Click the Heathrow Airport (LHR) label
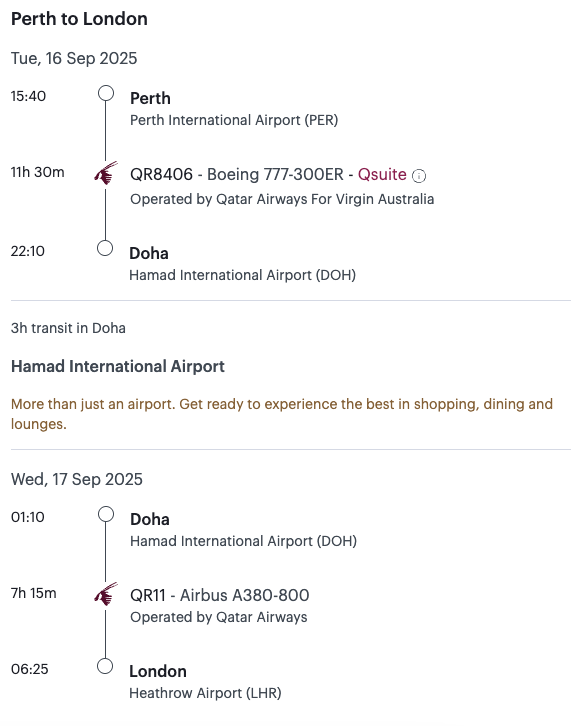The width and height of the screenshot is (576, 726). coord(205,693)
